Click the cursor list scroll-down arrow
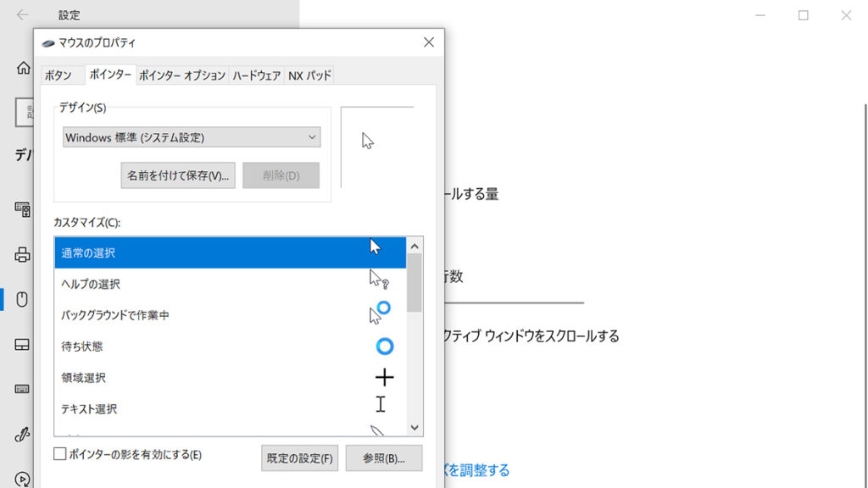 415,428
